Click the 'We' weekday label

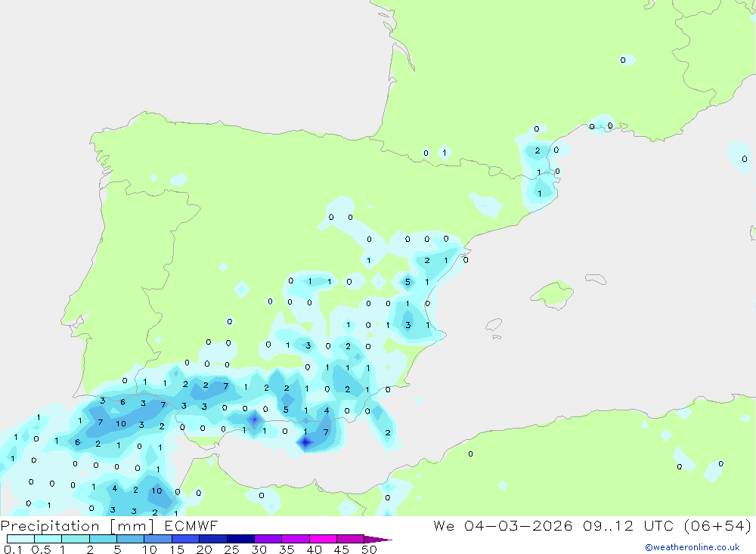click(444, 525)
